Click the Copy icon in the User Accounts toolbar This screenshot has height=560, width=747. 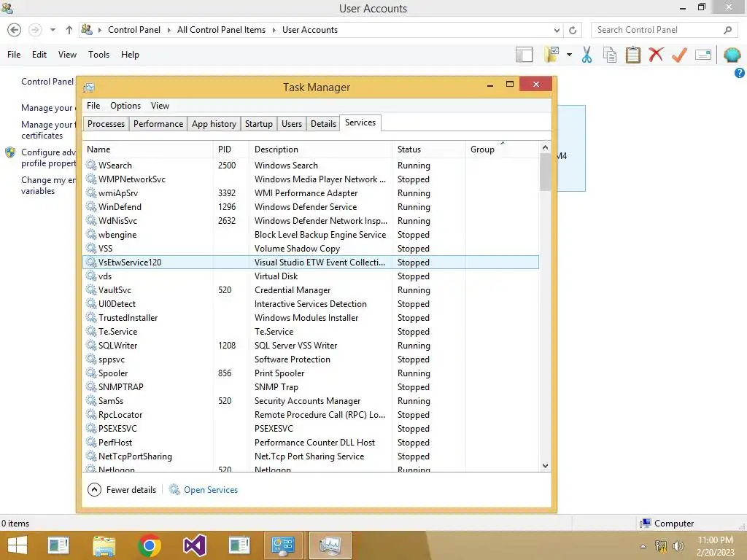(x=610, y=55)
